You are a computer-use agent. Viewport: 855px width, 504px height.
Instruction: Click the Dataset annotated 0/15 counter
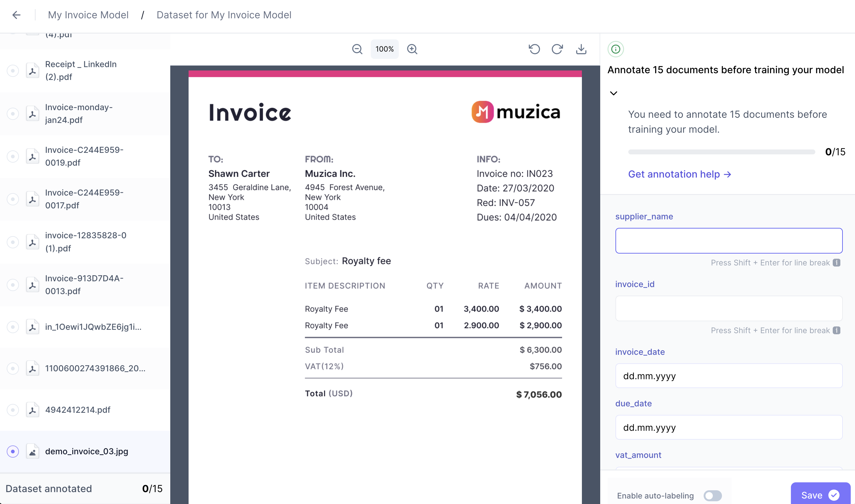[x=84, y=489]
